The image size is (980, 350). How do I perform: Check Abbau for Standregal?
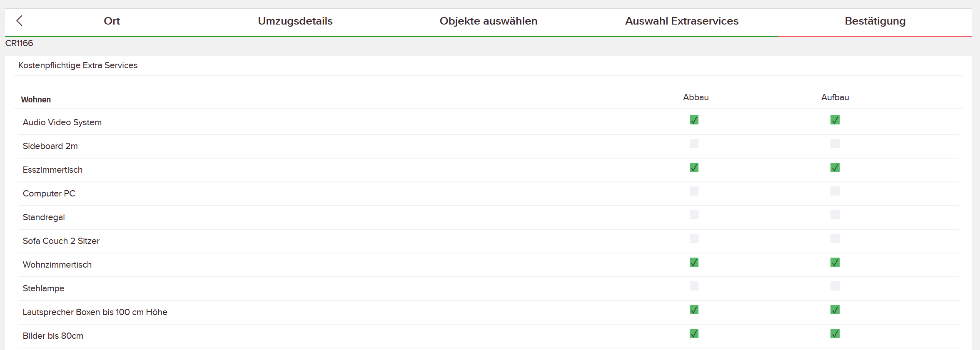[694, 215]
